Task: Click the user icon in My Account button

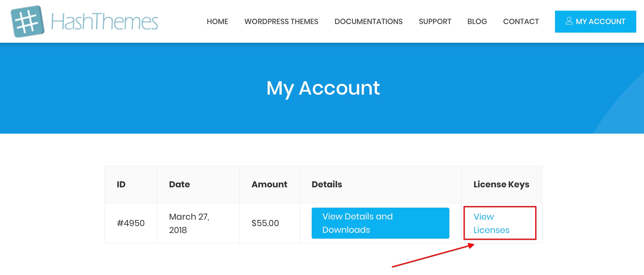Action: 569,21
